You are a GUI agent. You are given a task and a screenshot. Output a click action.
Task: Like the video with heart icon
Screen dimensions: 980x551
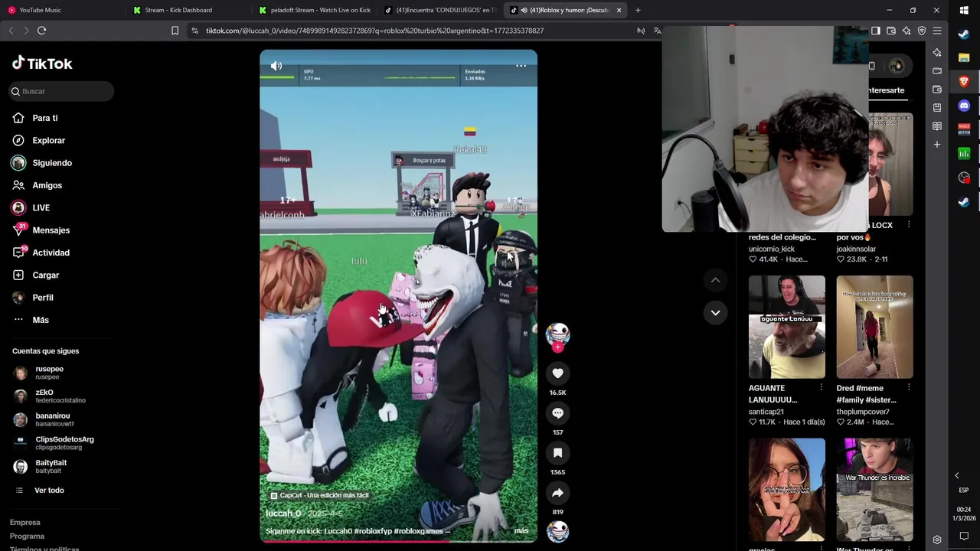coord(557,373)
